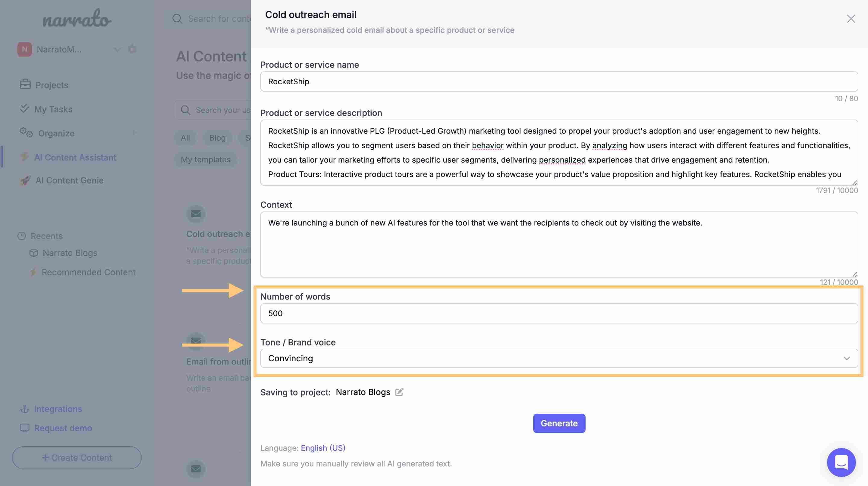This screenshot has height=486, width=868.
Task: Grab the Context textarea resize handle
Action: 855,274
